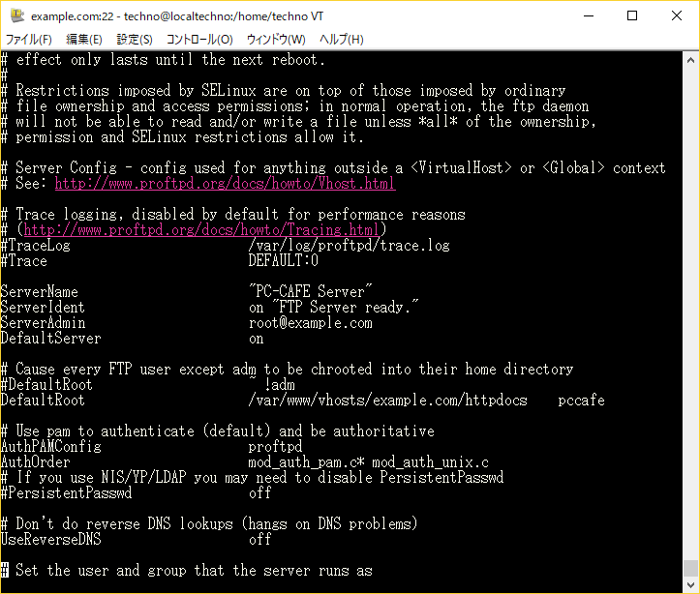Follow the Tracing.html documentation link
Screen dimensions: 700x594
pyautogui.click(x=201, y=229)
